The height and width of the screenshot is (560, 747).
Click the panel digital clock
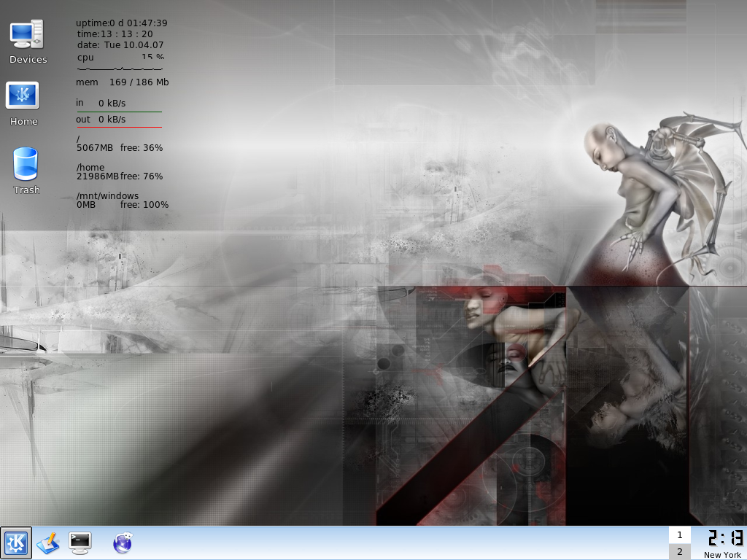pos(724,538)
